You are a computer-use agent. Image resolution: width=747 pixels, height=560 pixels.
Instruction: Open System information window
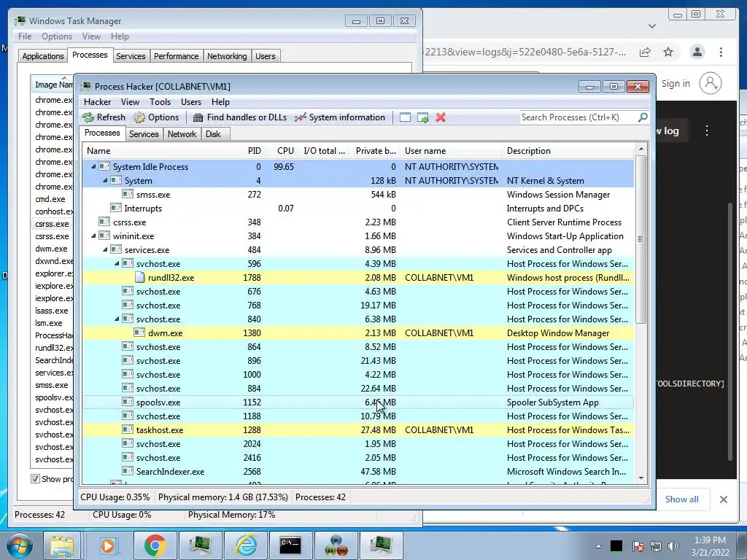[x=340, y=117]
